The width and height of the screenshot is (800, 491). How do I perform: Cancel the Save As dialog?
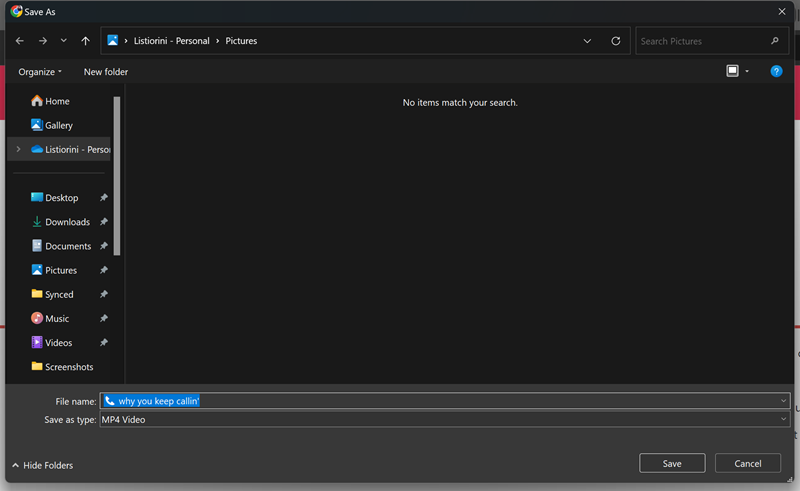click(748, 463)
